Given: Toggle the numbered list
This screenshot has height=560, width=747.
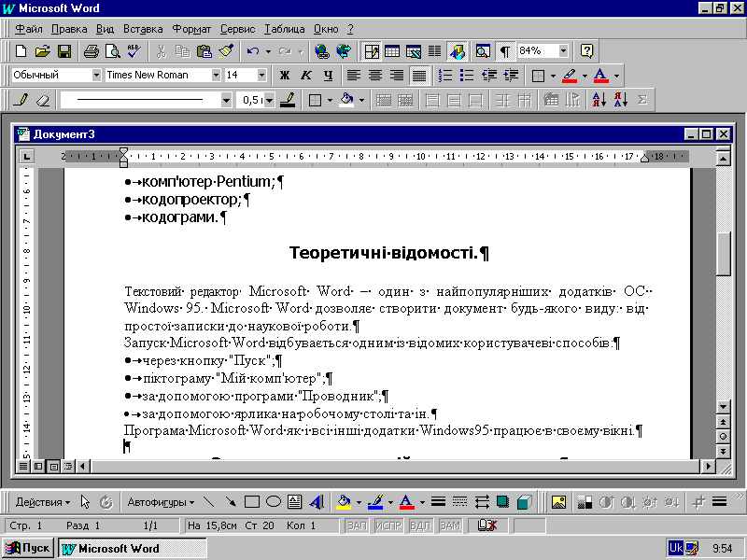Looking at the screenshot, I should pyautogui.click(x=445, y=76).
